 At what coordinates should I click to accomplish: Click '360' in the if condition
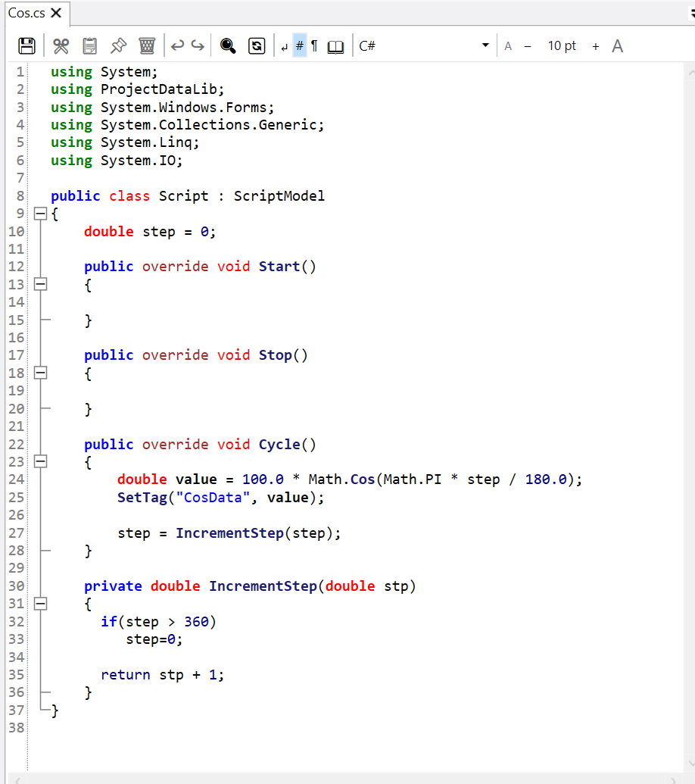coord(196,622)
